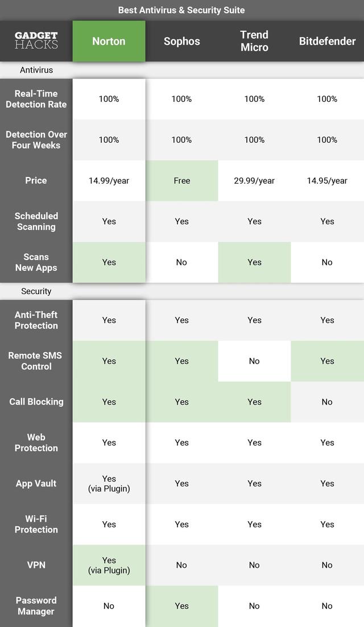Click the Password Manager row label
The height and width of the screenshot is (627, 364).
[36, 606]
